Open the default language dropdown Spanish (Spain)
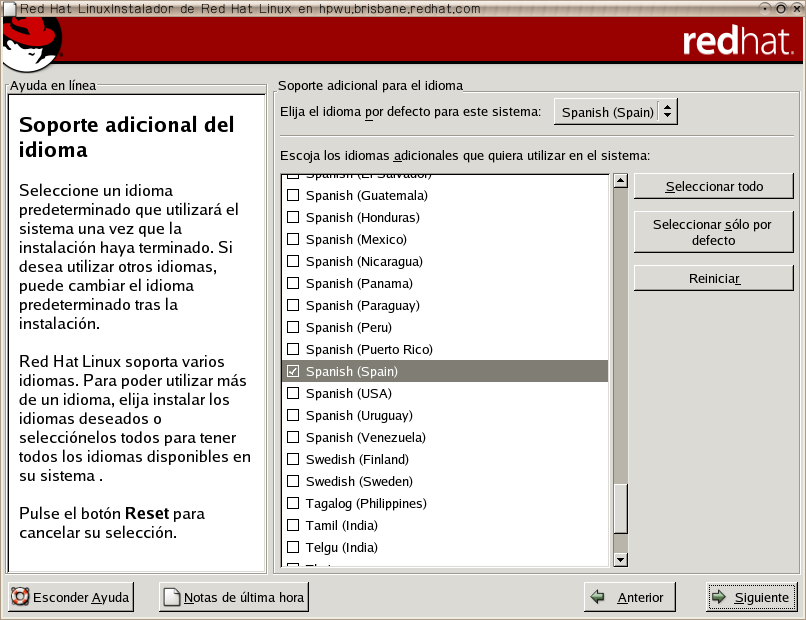806x620 pixels. 615,112
